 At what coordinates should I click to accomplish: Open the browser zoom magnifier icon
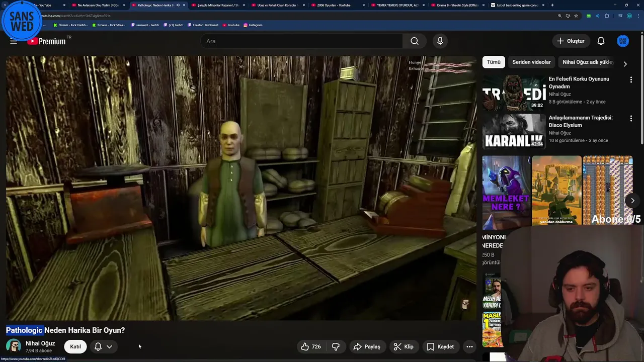(x=559, y=16)
